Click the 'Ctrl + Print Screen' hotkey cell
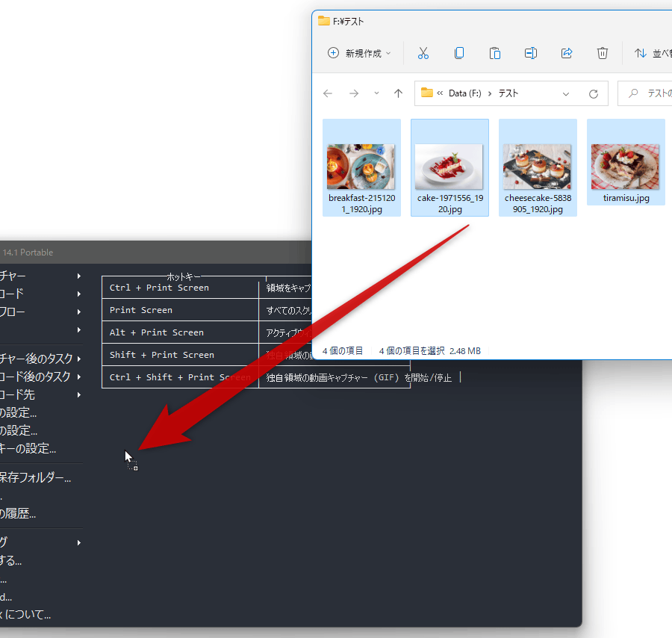The height and width of the screenshot is (638, 672). coord(180,288)
